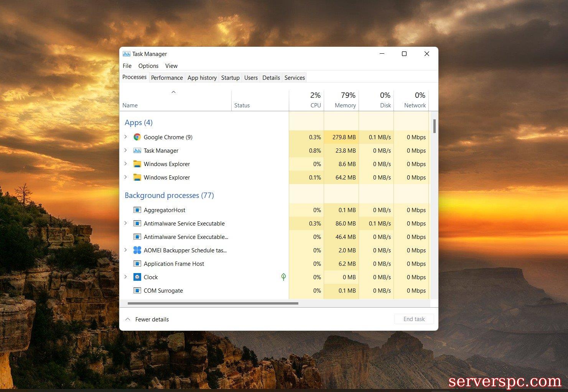568x392 pixels.
Task: Click the Application Frame Host icon
Action: [x=137, y=264]
